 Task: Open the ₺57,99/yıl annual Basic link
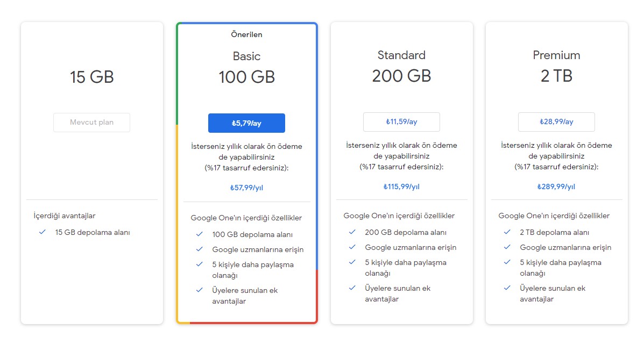(246, 188)
